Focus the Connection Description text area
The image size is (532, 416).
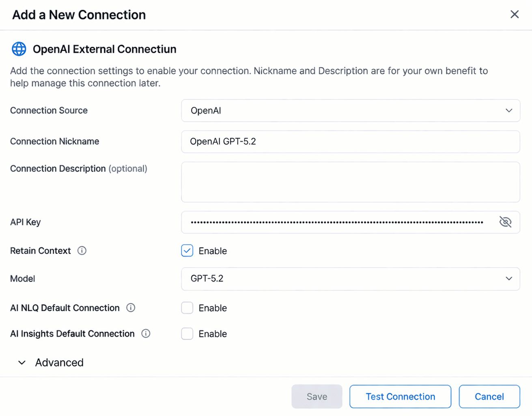pos(350,182)
